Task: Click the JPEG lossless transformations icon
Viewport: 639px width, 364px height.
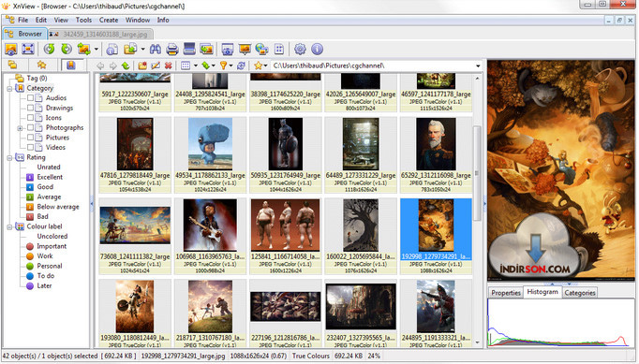Action: click(x=84, y=50)
